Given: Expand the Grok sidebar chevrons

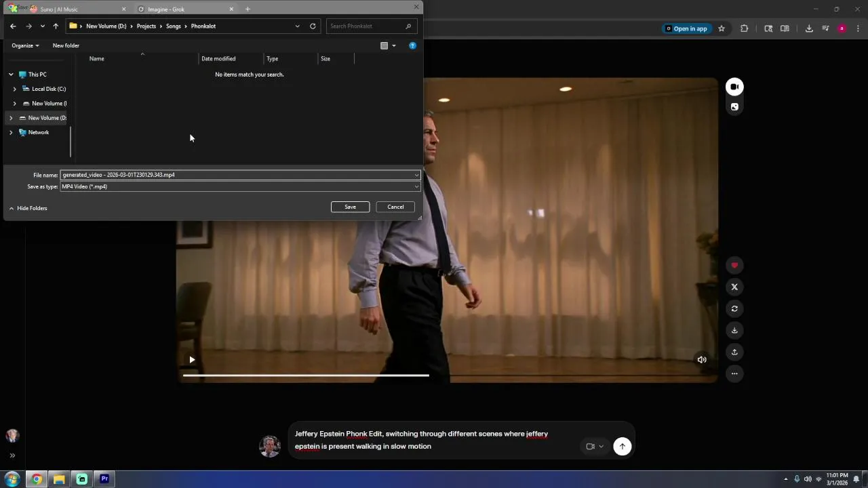Looking at the screenshot, I should pos(12,455).
